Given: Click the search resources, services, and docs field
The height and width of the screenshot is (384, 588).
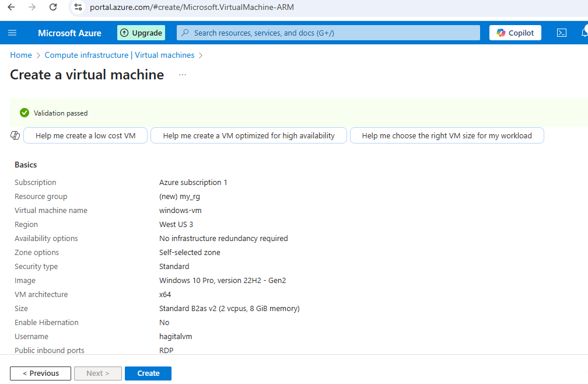Looking at the screenshot, I should click(328, 33).
